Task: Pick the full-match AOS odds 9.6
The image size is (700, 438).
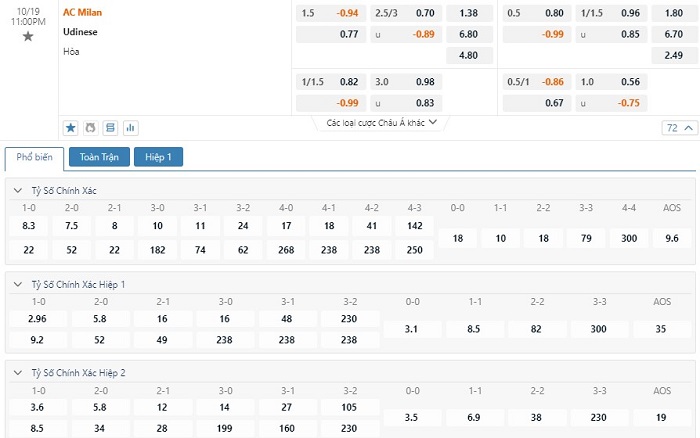Action: (671, 238)
